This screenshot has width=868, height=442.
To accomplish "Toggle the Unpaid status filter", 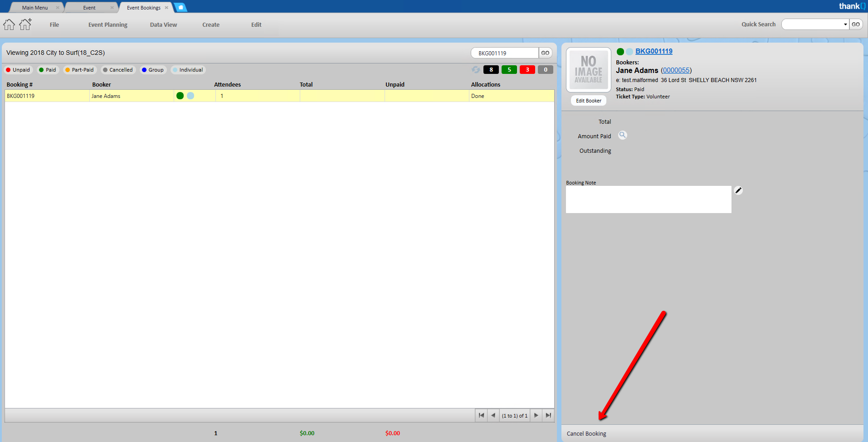I will coord(18,70).
